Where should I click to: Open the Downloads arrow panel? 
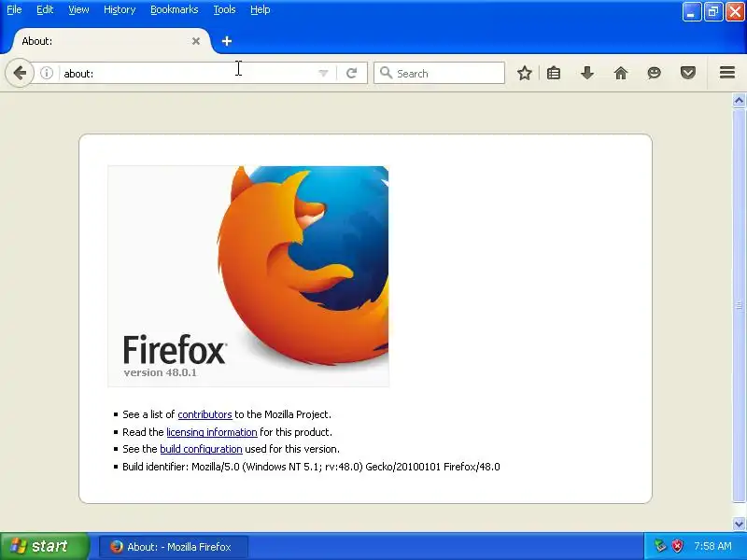(587, 73)
